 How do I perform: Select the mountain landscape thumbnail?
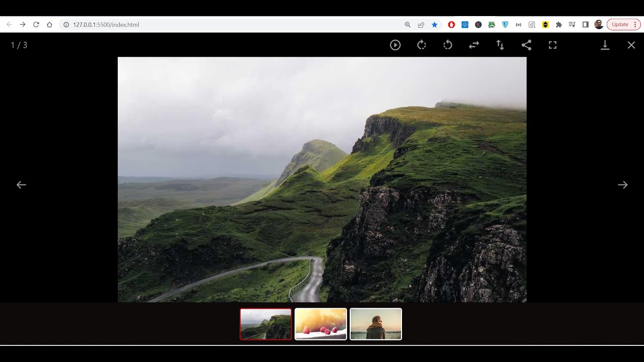point(266,324)
